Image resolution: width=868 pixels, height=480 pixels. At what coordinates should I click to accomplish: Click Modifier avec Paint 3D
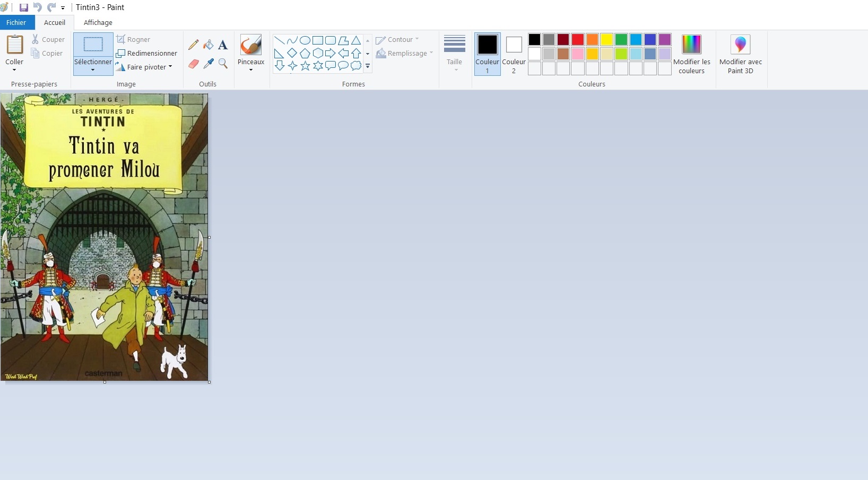point(741,54)
